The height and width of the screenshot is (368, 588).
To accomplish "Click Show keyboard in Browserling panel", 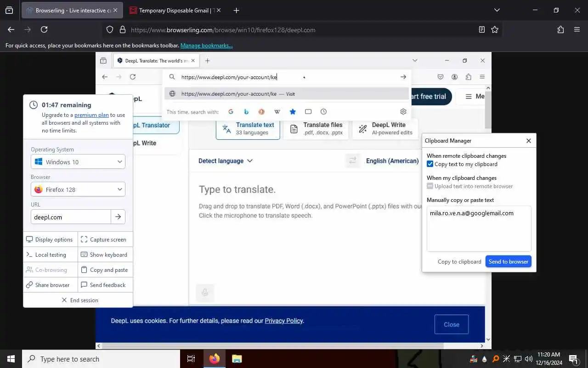I will tap(105, 254).
